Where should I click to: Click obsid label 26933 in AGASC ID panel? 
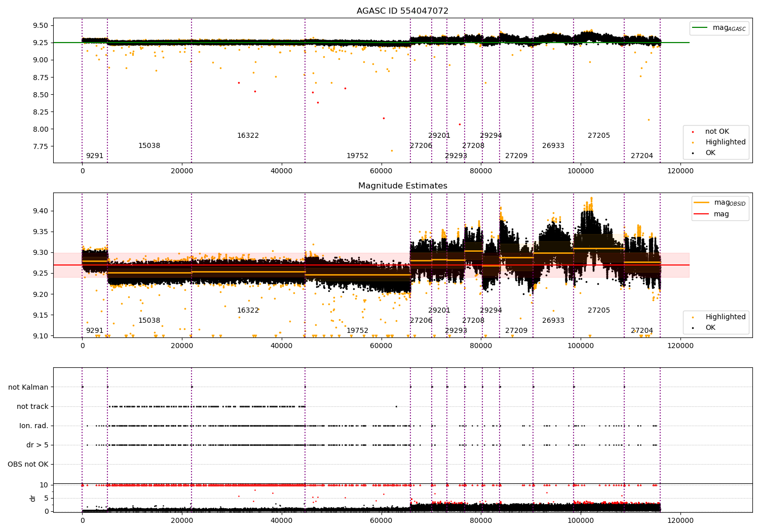pyautogui.click(x=553, y=146)
